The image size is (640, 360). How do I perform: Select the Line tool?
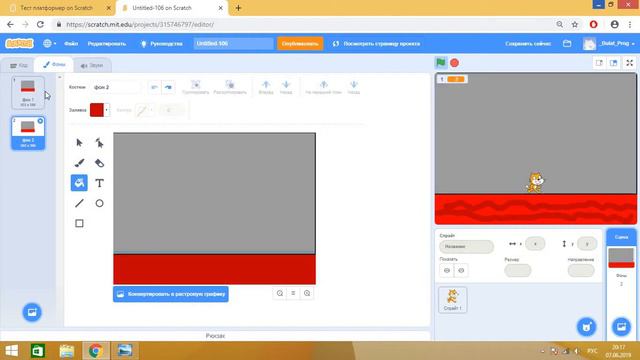79,203
